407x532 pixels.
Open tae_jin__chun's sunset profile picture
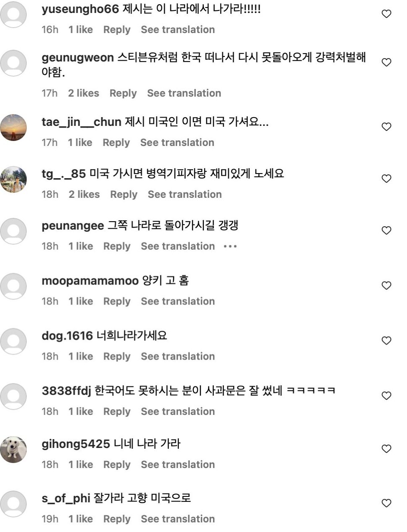pos(13,128)
